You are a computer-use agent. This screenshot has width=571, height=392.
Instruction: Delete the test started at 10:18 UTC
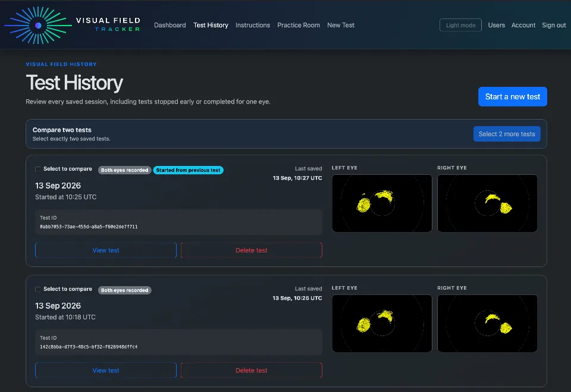pyautogui.click(x=251, y=371)
